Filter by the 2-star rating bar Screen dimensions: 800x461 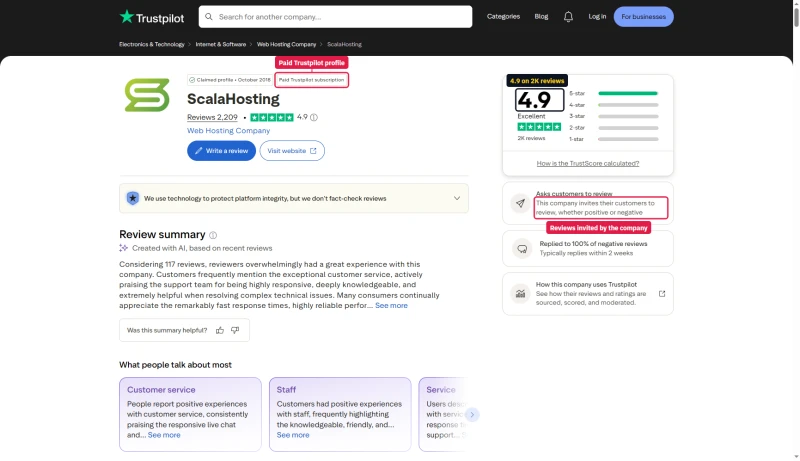pos(613,127)
